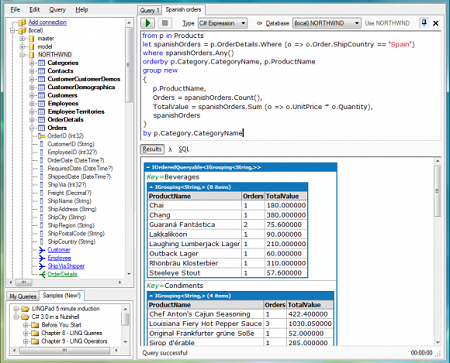Click the blue arrow icon beside Employee
450x363 pixels.
42,258
